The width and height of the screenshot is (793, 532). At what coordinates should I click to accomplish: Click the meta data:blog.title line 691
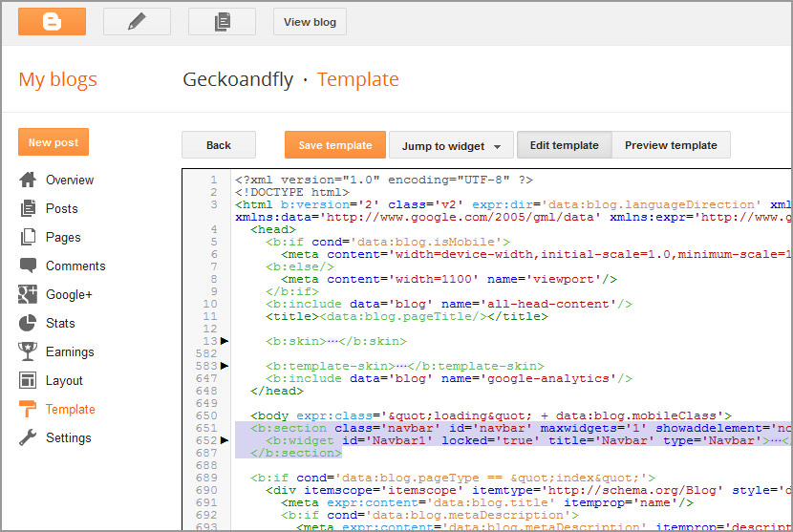point(487,502)
